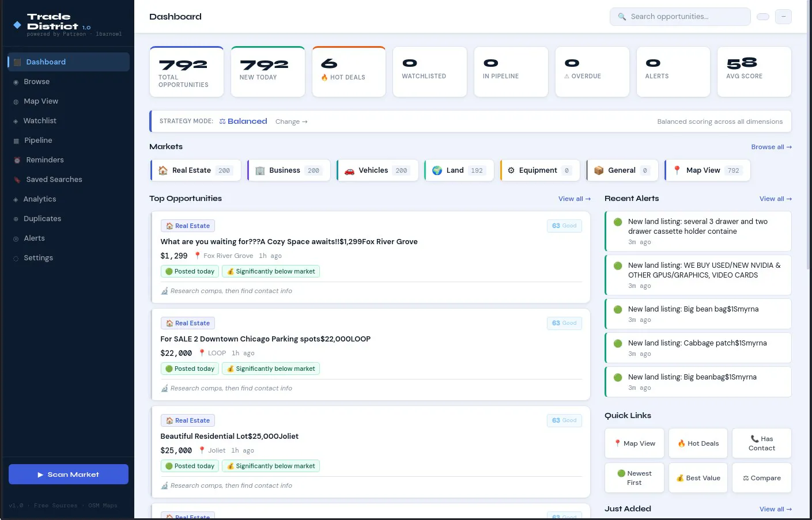Open the Has Contact quick link
The height and width of the screenshot is (520, 812).
tap(762, 443)
